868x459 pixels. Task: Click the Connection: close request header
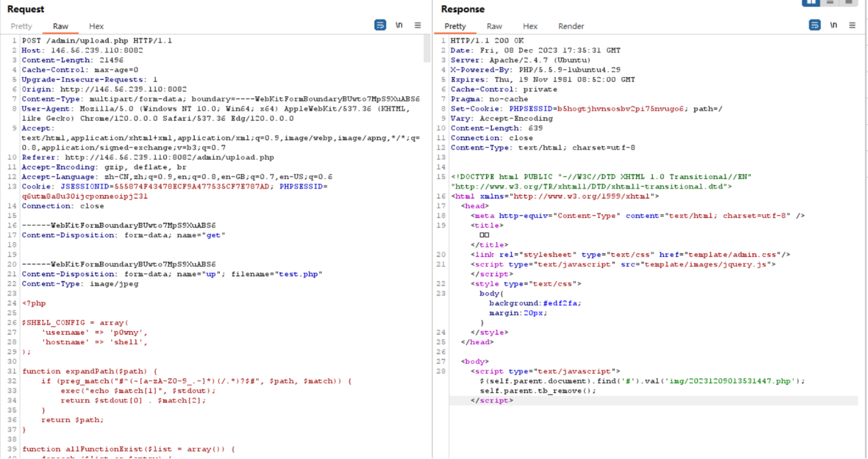63,206
